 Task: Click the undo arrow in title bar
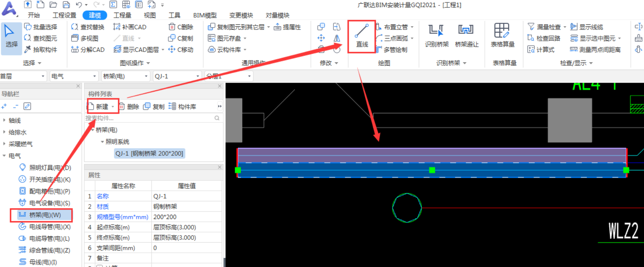(79, 5)
